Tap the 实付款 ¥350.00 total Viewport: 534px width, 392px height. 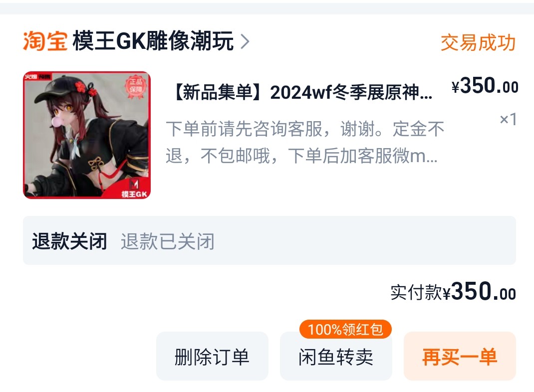[453, 291]
